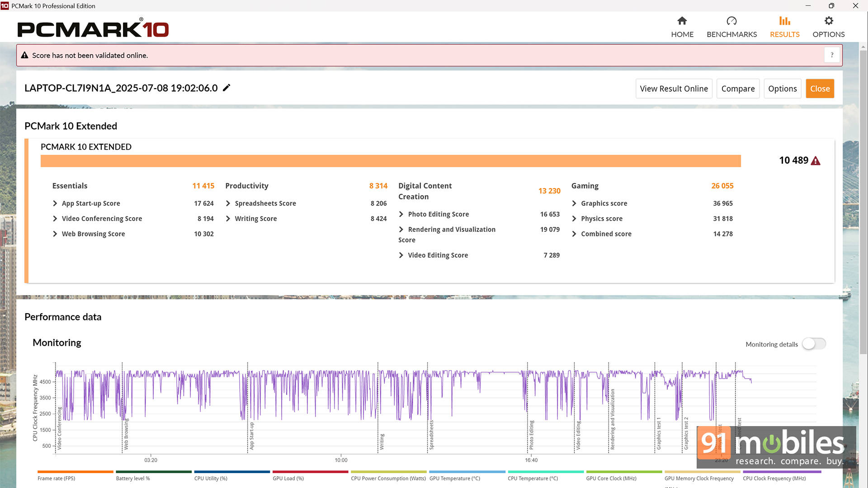Click the question mark help icon in warning banner

(832, 55)
